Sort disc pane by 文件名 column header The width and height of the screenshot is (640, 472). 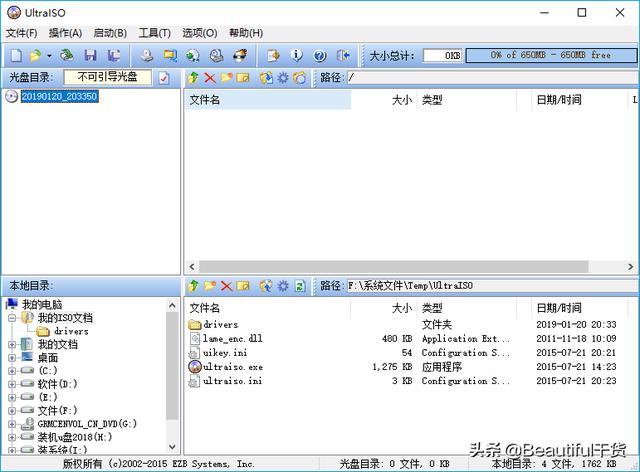click(268, 100)
